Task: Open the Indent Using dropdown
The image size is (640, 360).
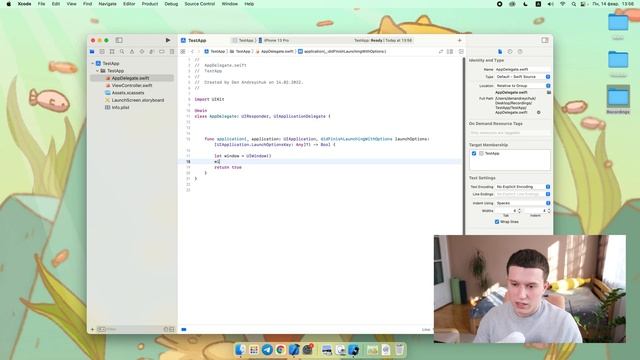Action: [x=523, y=203]
